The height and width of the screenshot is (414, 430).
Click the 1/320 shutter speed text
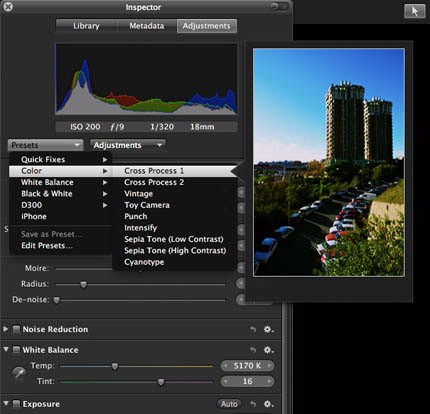coord(162,127)
